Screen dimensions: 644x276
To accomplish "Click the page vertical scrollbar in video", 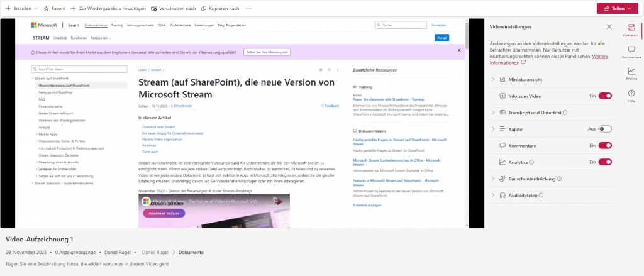I will (467, 123).
